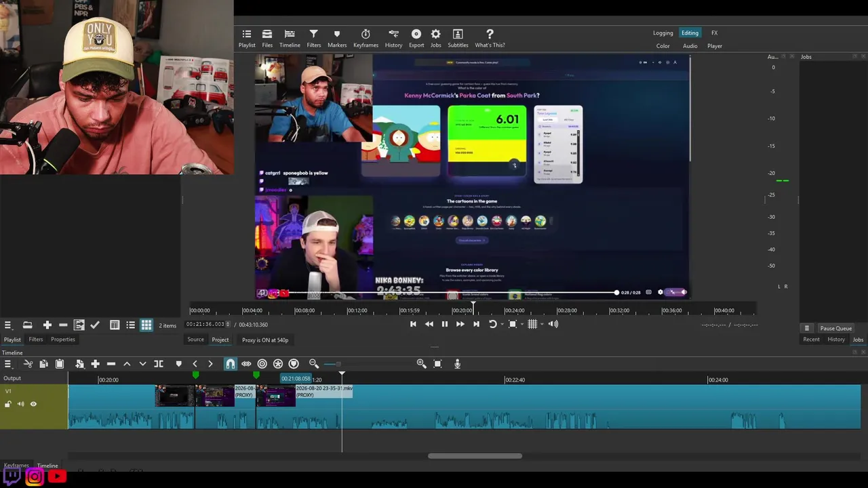Click the What's This? help icon
The height and width of the screenshot is (488, 868).
(x=490, y=39)
